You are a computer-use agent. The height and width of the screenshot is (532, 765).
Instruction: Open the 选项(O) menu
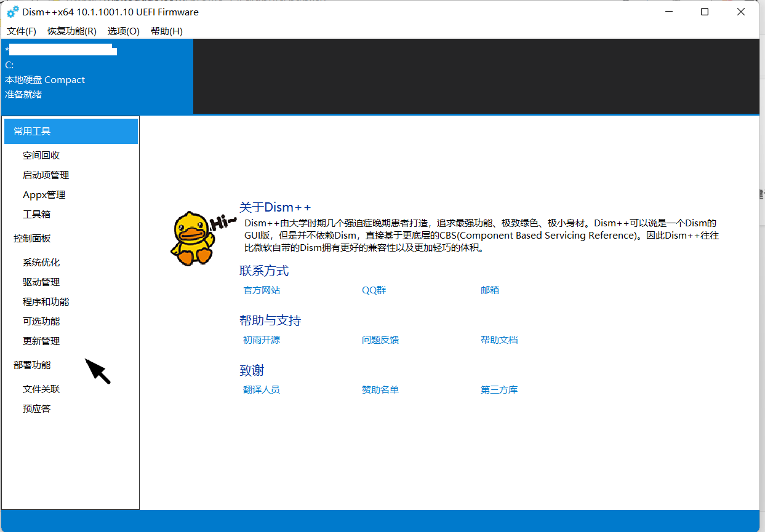pos(123,31)
